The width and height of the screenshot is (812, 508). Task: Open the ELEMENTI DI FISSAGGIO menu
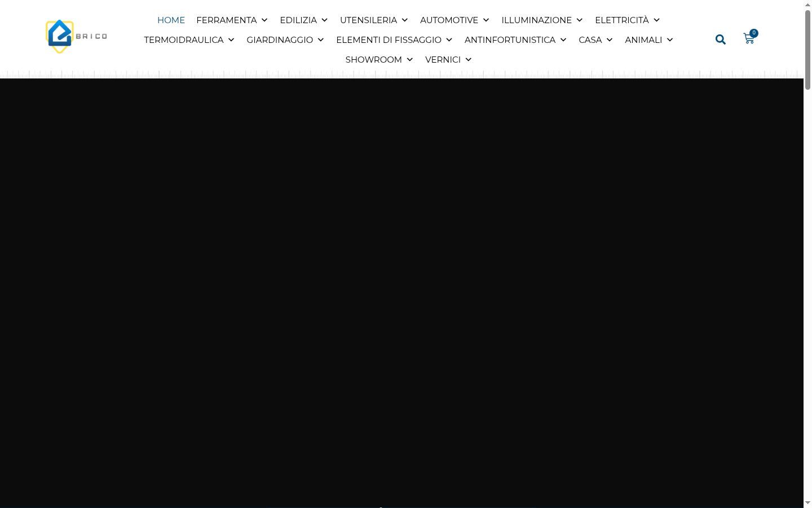click(389, 40)
